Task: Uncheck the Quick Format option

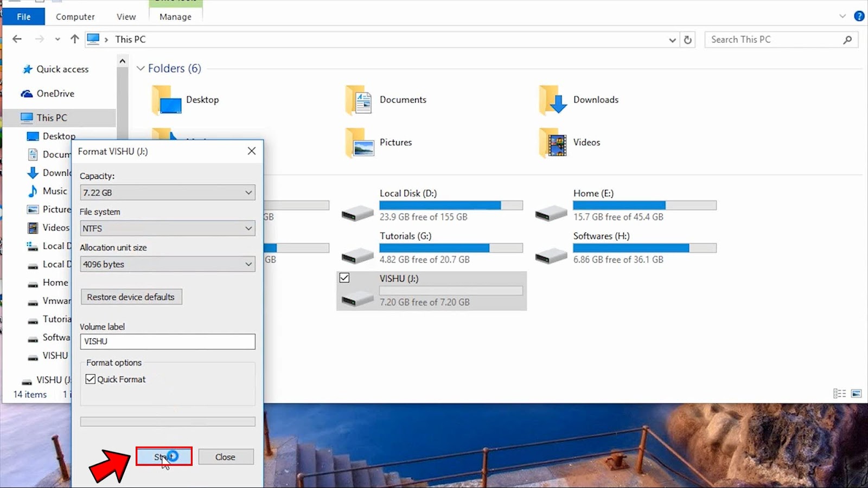Action: point(91,378)
